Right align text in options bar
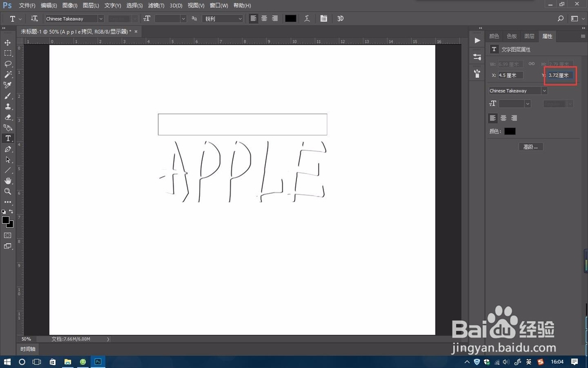The image size is (588, 368). (275, 18)
